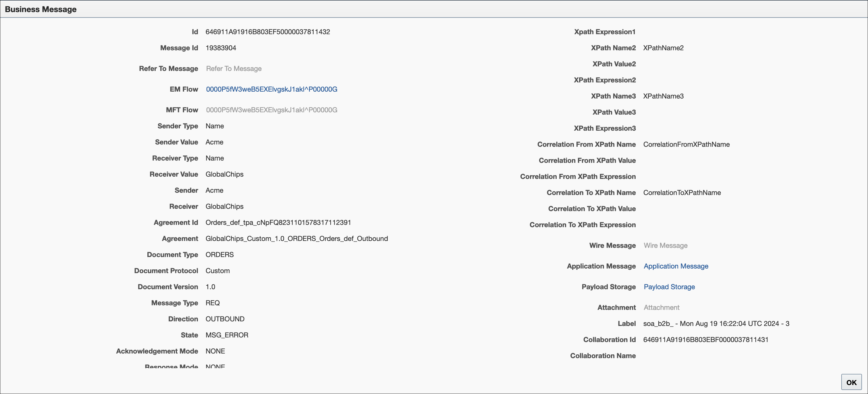Image resolution: width=868 pixels, height=394 pixels.
Task: Open the Payload Storage link
Action: [x=669, y=287]
